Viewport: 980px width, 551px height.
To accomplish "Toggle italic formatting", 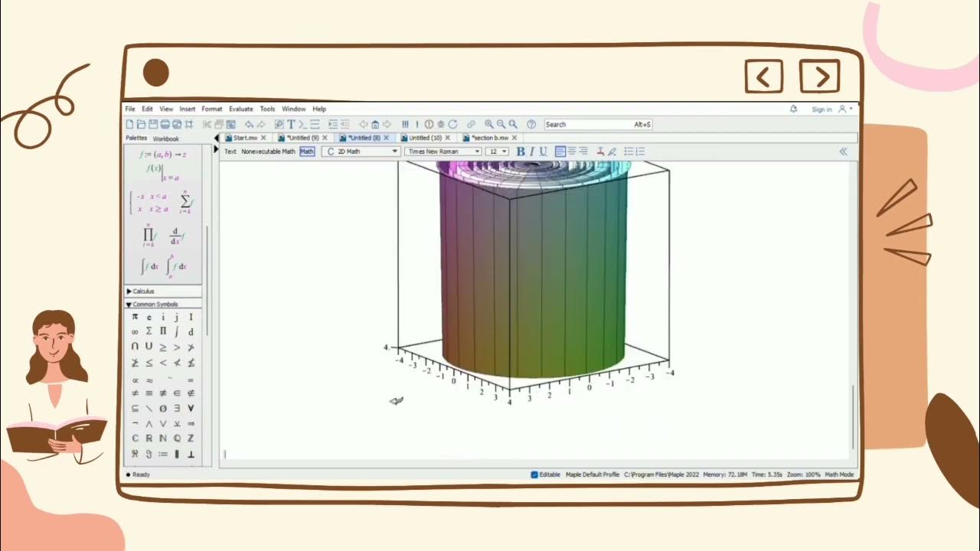I will 532,152.
